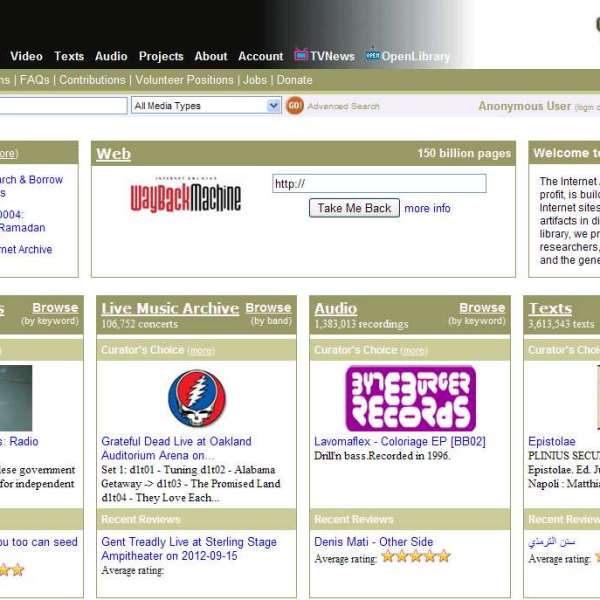
Task: Open the FAQs link
Action: [x=34, y=80]
